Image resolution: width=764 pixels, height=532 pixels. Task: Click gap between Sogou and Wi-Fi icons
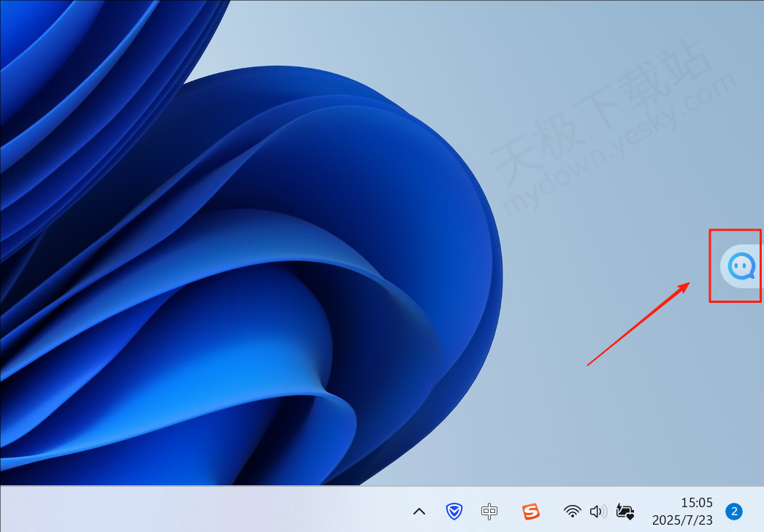coord(551,512)
